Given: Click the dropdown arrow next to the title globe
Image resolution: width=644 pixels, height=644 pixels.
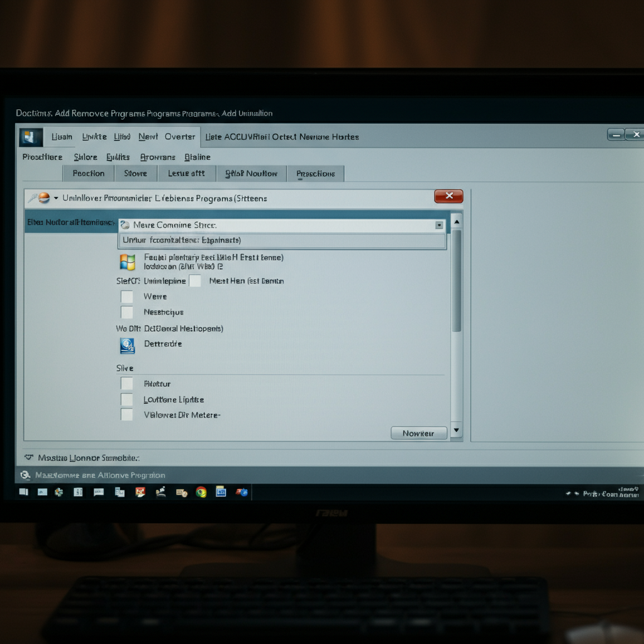Looking at the screenshot, I should [55, 198].
